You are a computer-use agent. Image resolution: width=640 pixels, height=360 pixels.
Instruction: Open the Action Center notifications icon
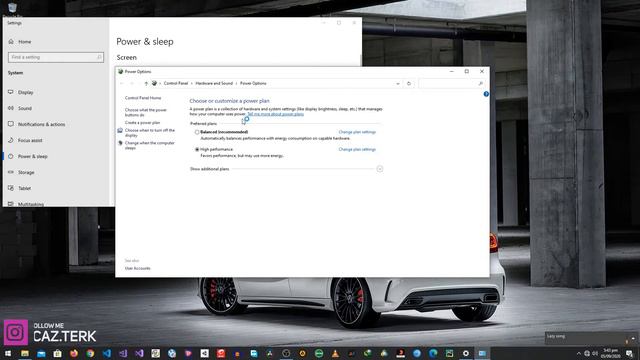coord(629,353)
